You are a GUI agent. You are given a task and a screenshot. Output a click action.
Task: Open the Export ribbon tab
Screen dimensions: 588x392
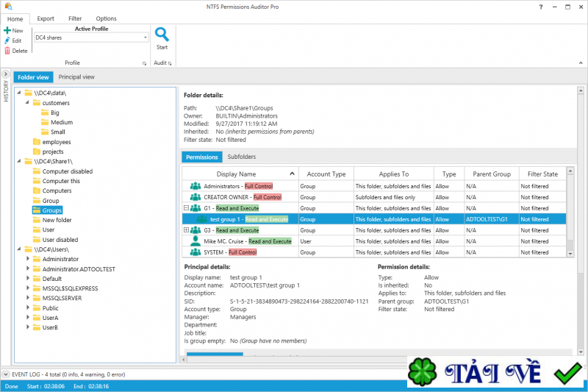pos(46,18)
